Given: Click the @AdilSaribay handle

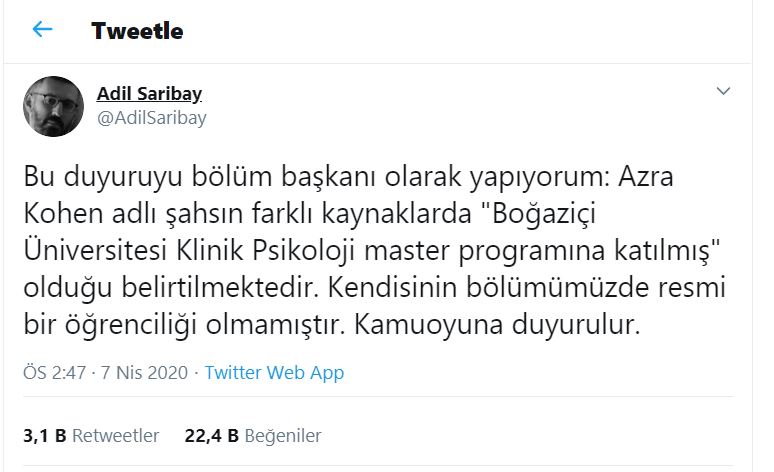Looking at the screenshot, I should [151, 117].
